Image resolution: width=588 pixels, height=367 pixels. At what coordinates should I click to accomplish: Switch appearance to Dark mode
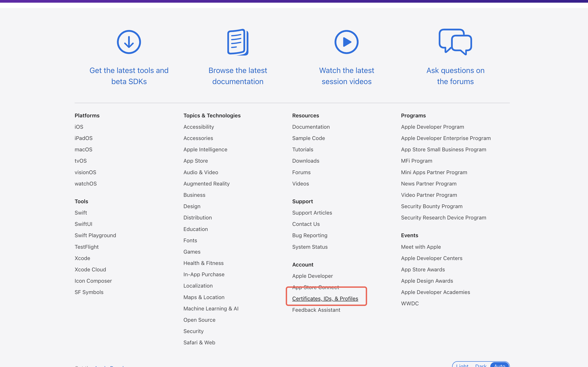[x=481, y=365]
